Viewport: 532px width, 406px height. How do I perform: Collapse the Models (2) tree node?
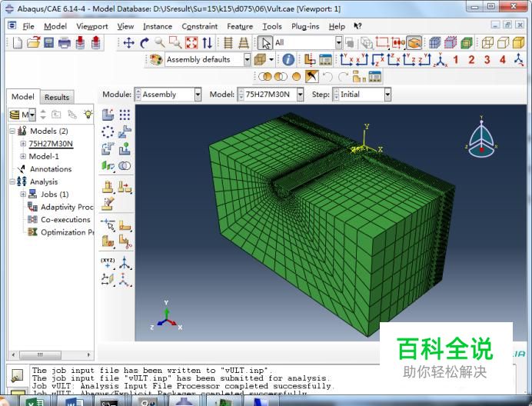pyautogui.click(x=12, y=131)
